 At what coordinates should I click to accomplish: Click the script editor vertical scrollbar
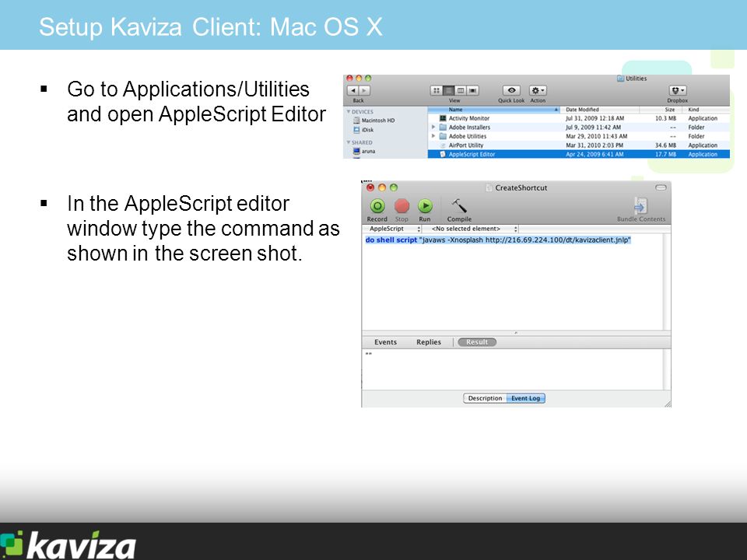[x=667, y=282]
